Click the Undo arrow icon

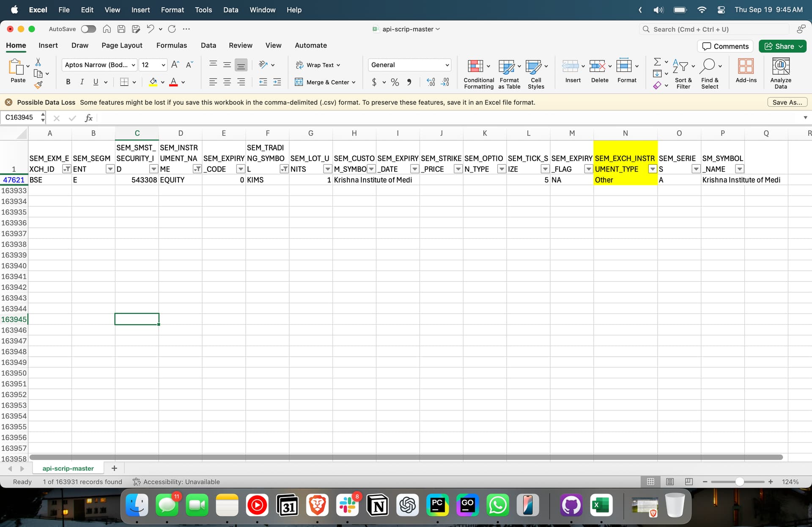(x=150, y=29)
